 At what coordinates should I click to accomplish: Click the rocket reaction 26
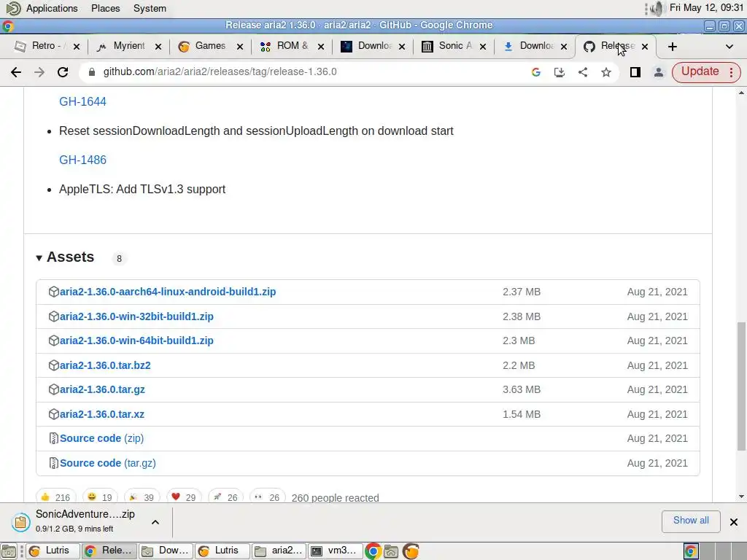[225, 497]
